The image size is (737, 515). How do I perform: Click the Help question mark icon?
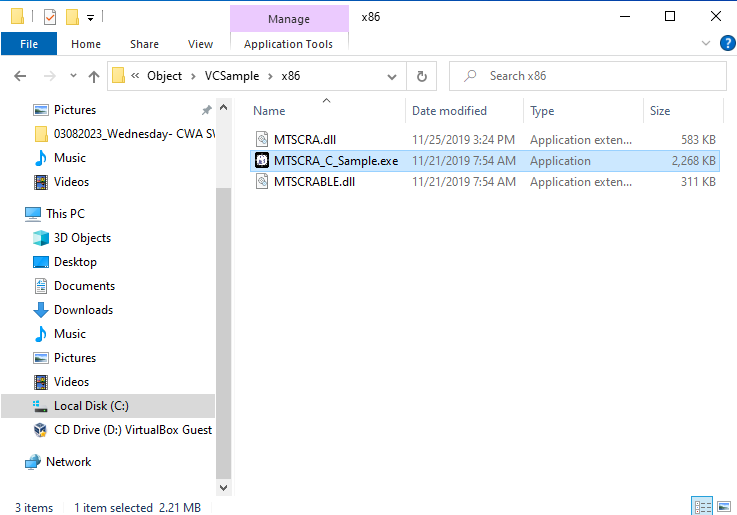coord(727,43)
